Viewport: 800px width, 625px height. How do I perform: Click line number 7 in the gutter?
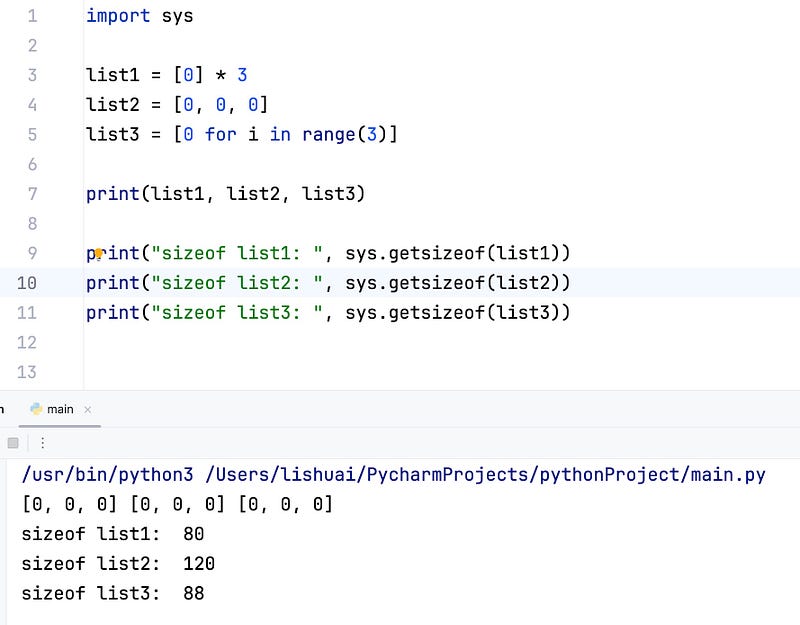(x=32, y=194)
